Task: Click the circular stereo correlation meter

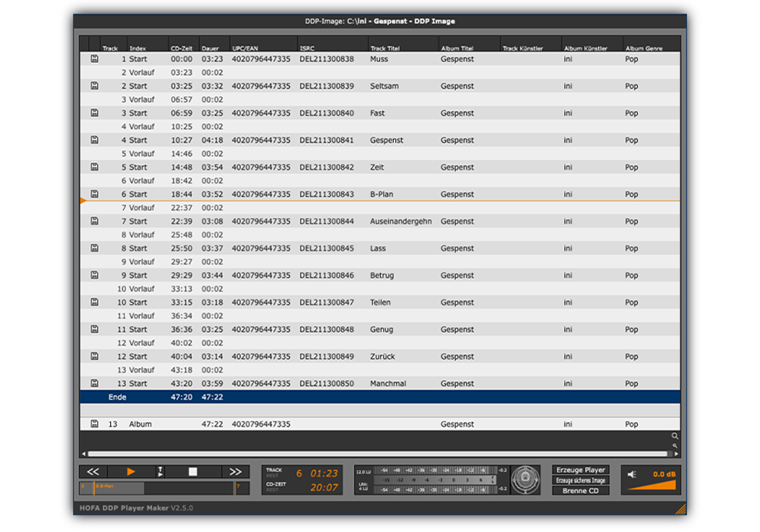Action: [525, 480]
